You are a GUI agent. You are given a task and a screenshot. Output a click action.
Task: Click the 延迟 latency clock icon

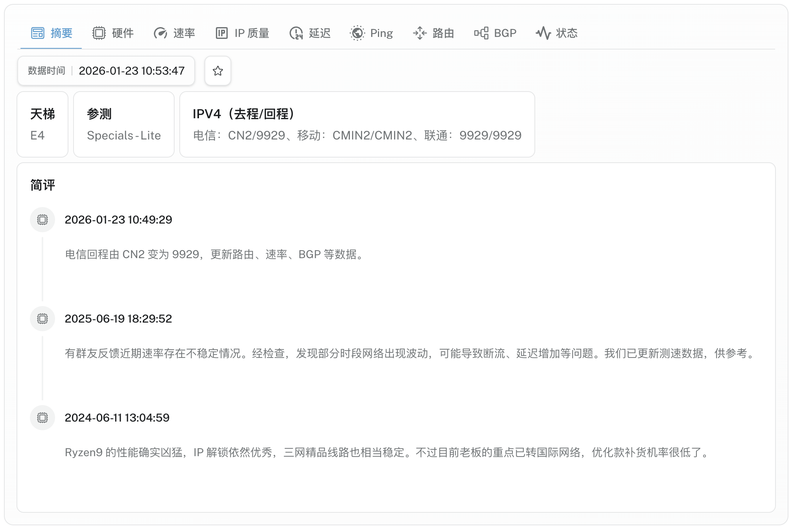[296, 33]
